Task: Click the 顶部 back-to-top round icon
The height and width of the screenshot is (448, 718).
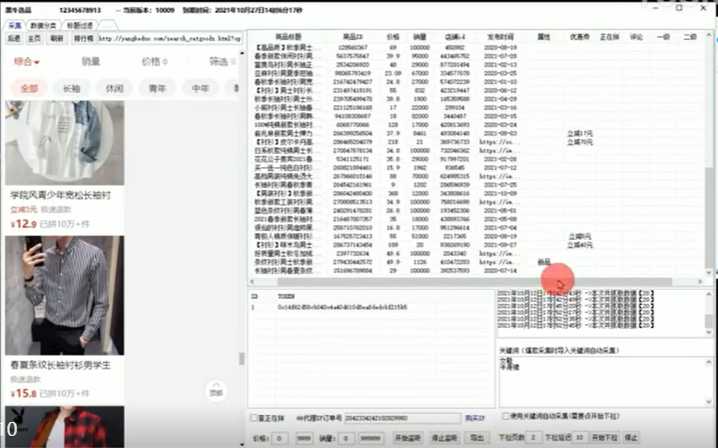Action: coord(215,391)
